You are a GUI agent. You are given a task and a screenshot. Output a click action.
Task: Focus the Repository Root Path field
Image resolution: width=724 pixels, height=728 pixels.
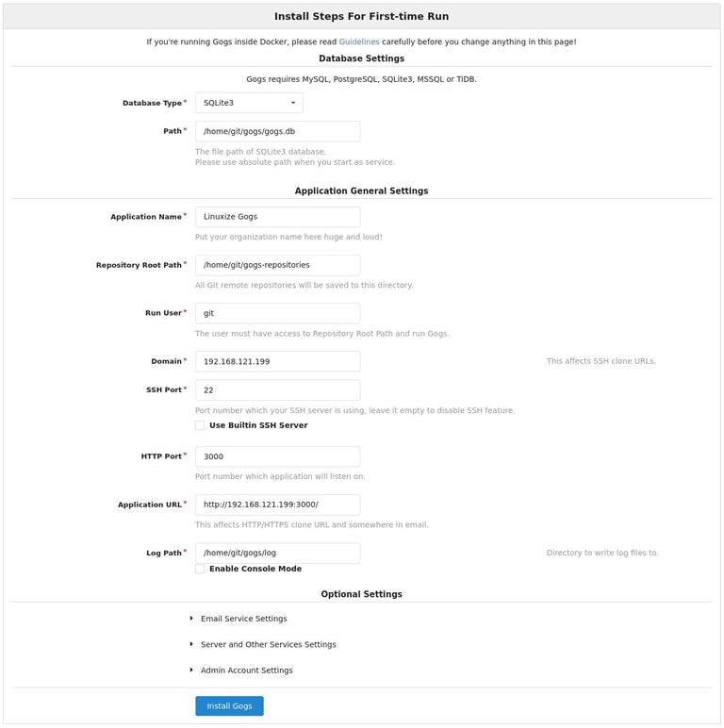coord(277,265)
